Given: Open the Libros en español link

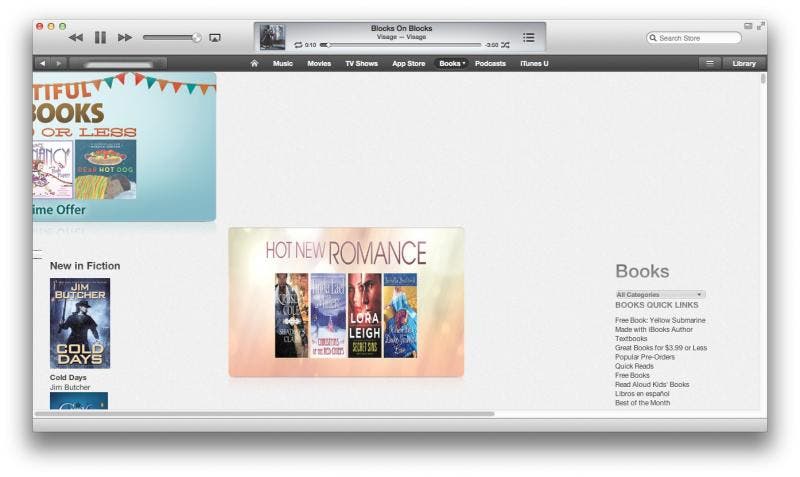Looking at the screenshot, I should (642, 394).
